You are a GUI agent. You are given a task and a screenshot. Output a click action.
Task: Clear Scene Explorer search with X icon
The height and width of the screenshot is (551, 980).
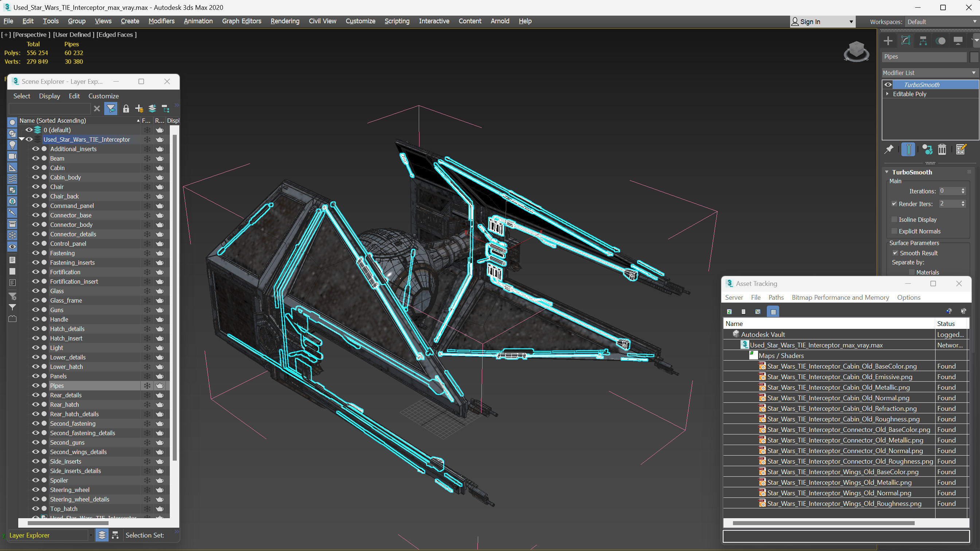point(97,109)
